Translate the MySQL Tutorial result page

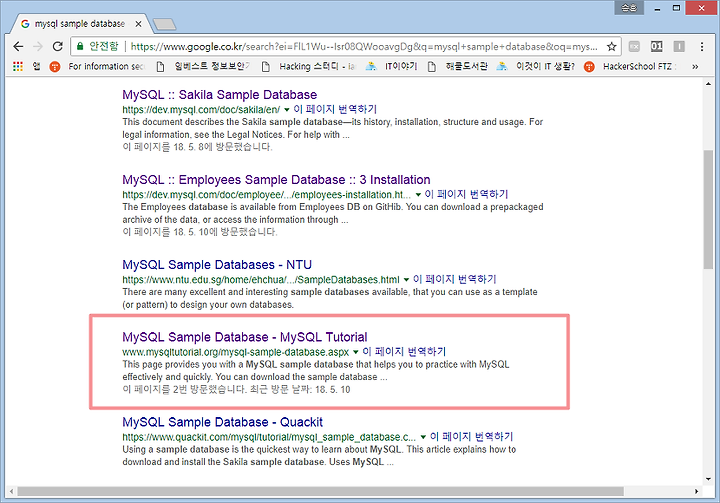404,352
